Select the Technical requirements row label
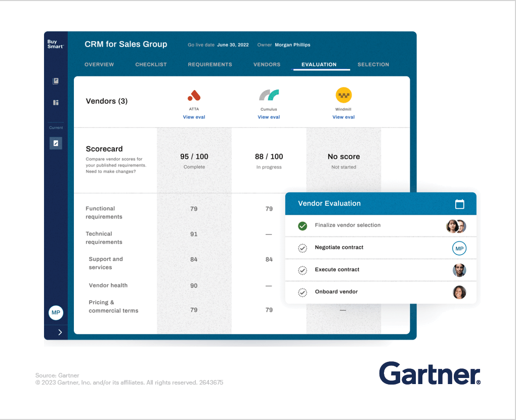This screenshot has height=420, width=516. point(104,238)
